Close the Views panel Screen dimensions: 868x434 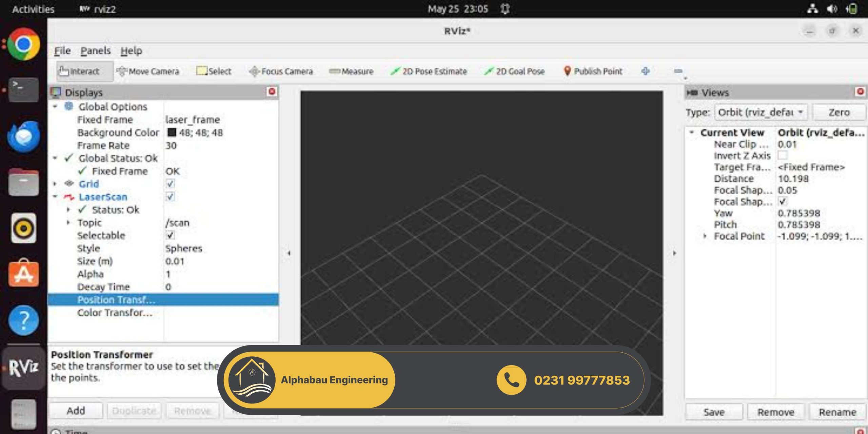point(861,92)
